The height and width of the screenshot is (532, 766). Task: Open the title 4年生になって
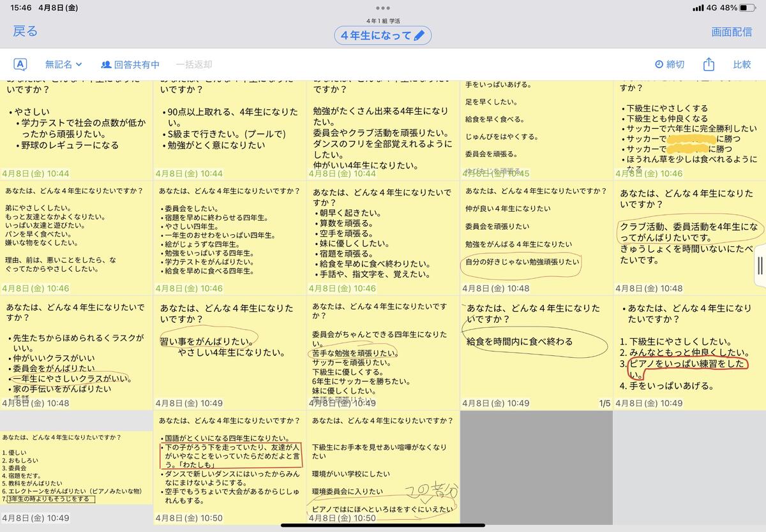tap(376, 36)
